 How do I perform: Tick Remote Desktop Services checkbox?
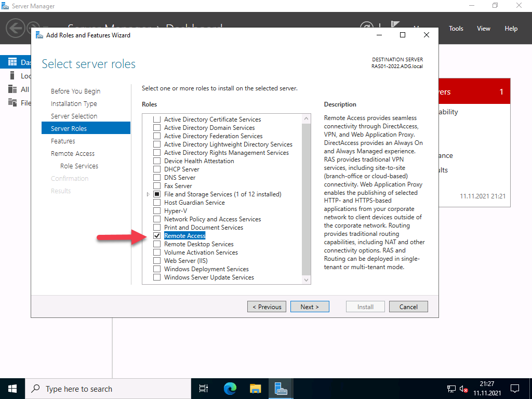click(x=157, y=244)
